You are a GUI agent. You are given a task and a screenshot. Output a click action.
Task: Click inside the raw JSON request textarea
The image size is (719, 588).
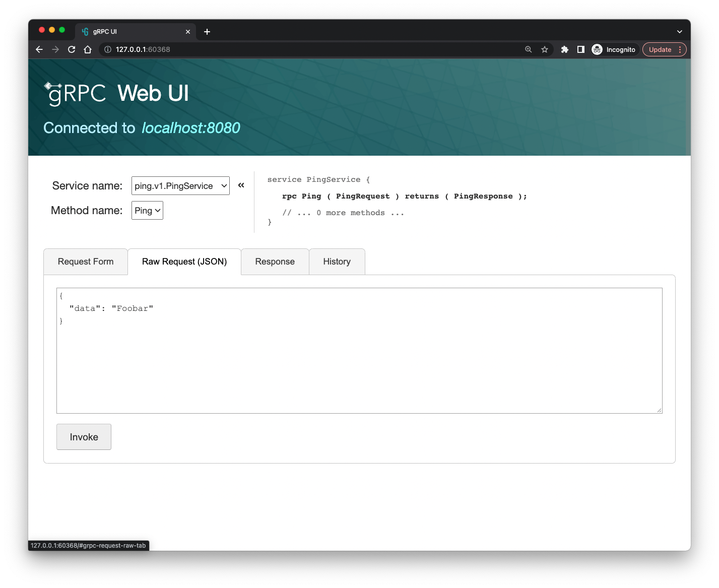[359, 351]
